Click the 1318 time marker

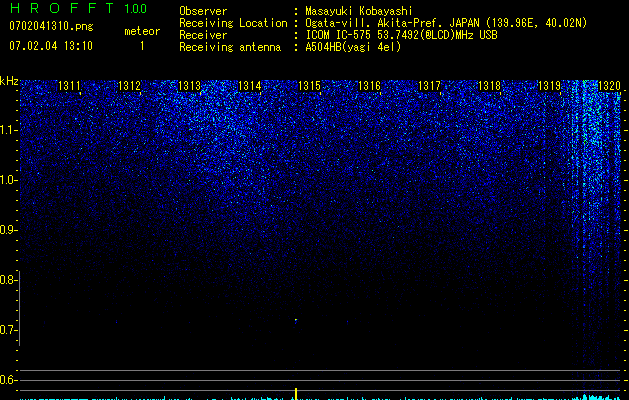489,85
